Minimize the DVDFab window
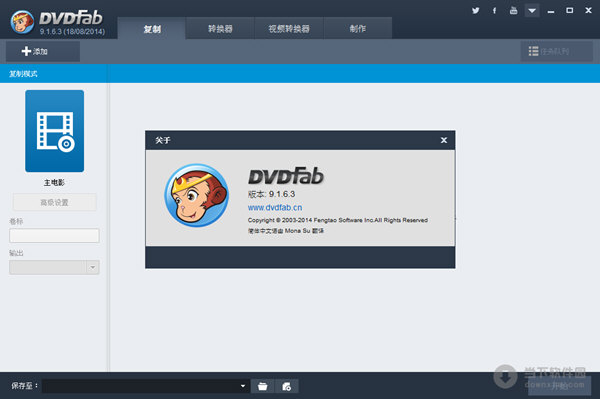 coord(551,11)
